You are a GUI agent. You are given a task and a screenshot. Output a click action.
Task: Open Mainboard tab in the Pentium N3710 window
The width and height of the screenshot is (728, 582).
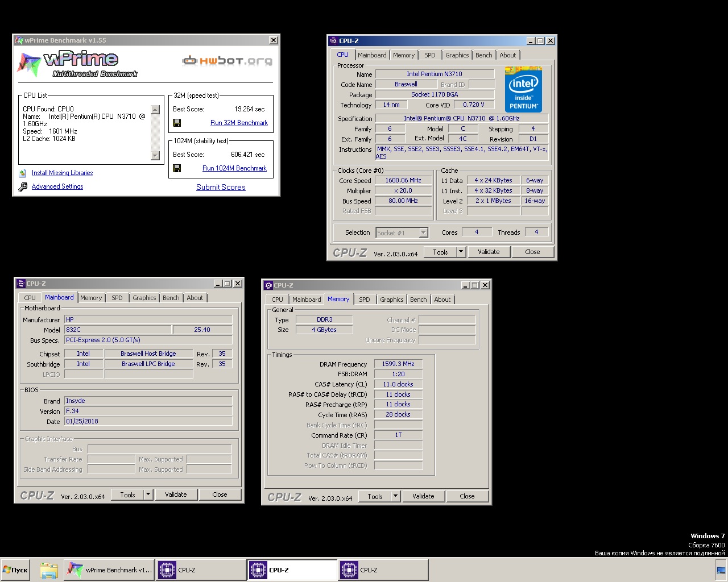click(372, 55)
